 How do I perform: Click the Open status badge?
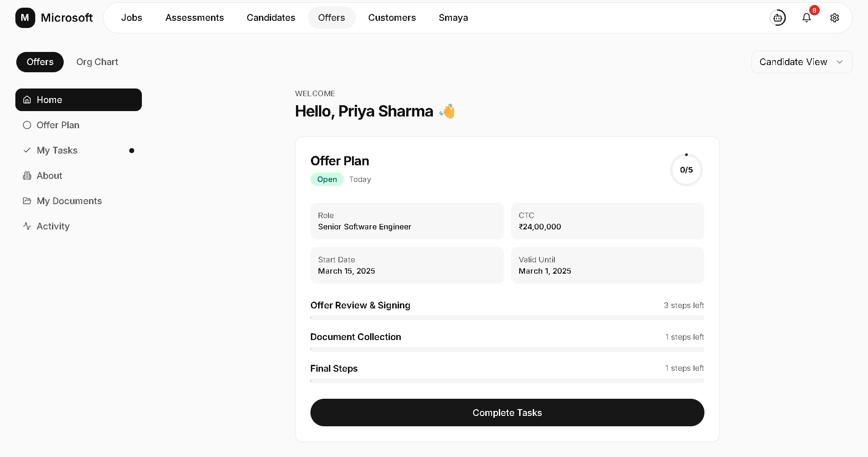click(x=327, y=179)
